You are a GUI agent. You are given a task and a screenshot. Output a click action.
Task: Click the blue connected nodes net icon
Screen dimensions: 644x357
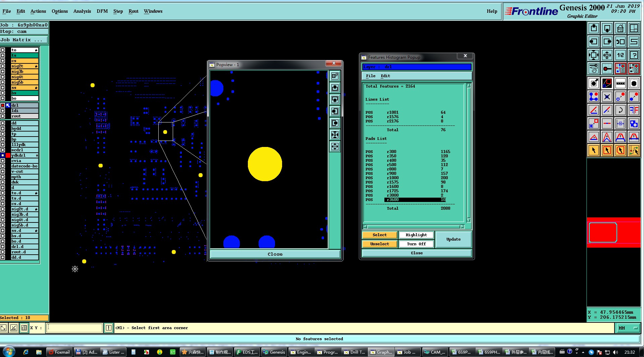594,97
